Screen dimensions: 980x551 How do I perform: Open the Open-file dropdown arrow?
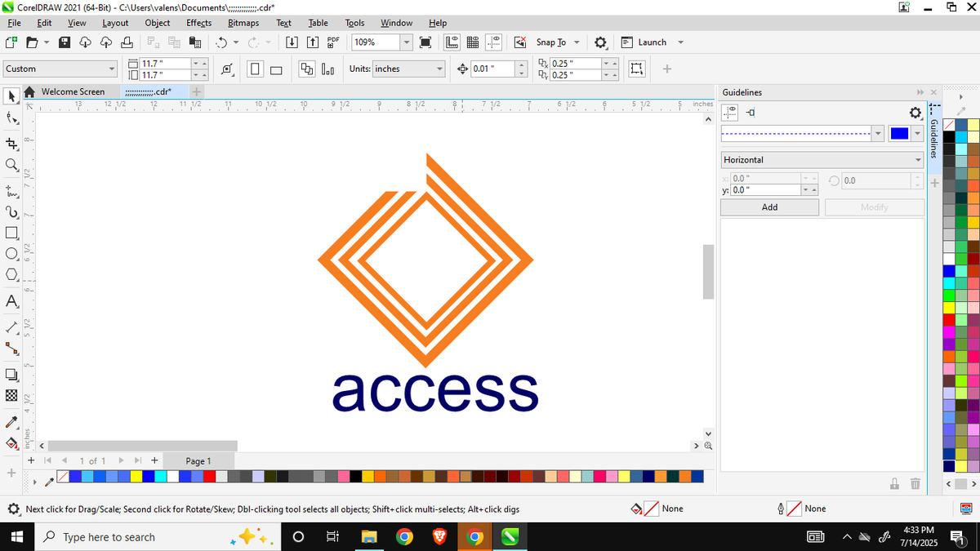(47, 42)
